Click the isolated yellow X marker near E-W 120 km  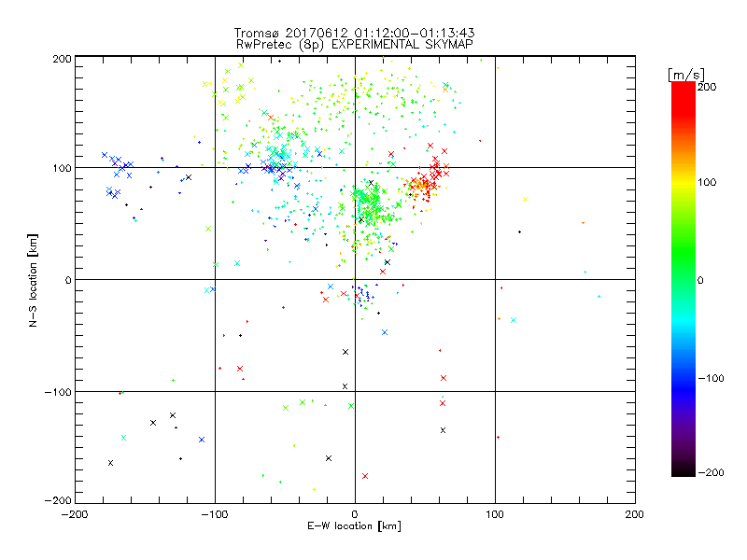526,199
